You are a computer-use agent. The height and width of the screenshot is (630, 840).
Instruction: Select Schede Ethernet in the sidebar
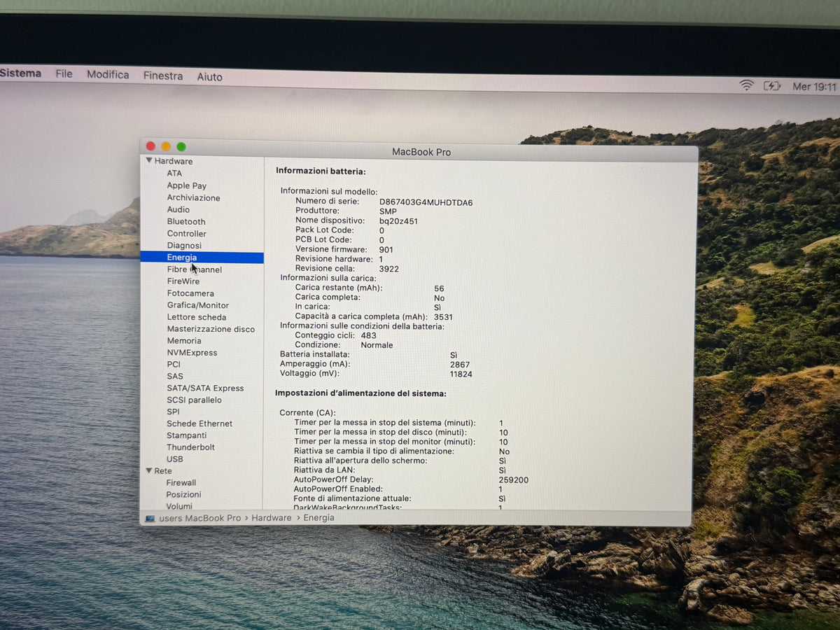point(199,423)
